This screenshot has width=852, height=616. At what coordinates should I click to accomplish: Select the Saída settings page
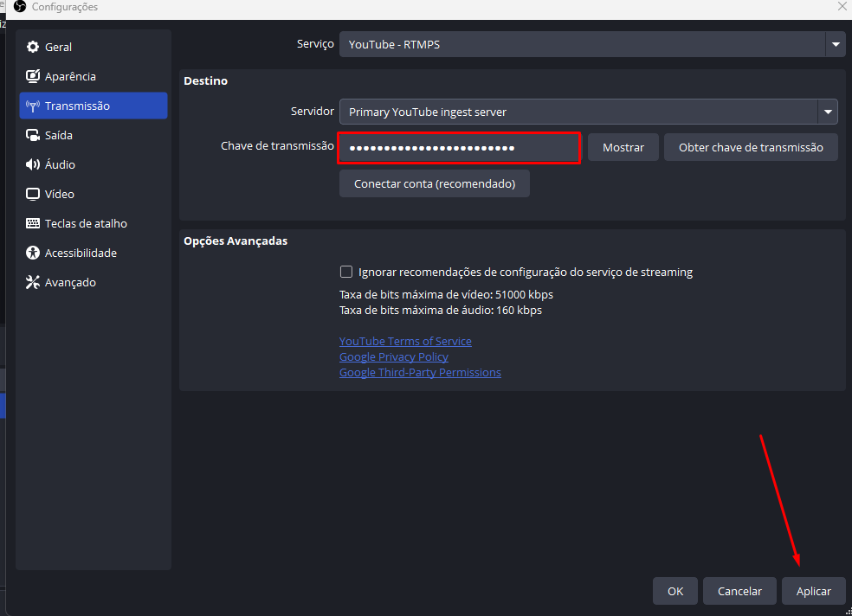[x=94, y=135]
